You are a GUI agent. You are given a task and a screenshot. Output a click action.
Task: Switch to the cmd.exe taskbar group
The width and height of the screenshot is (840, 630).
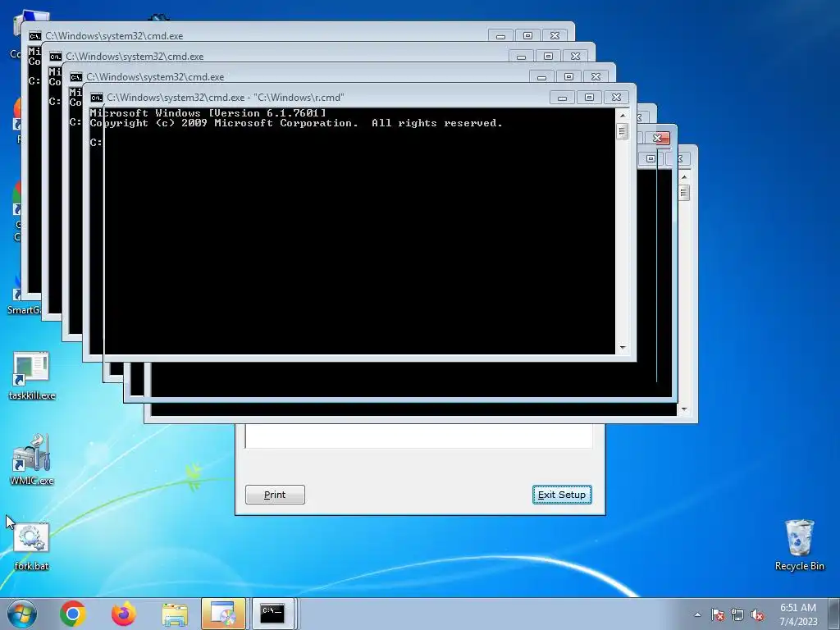[273, 614]
